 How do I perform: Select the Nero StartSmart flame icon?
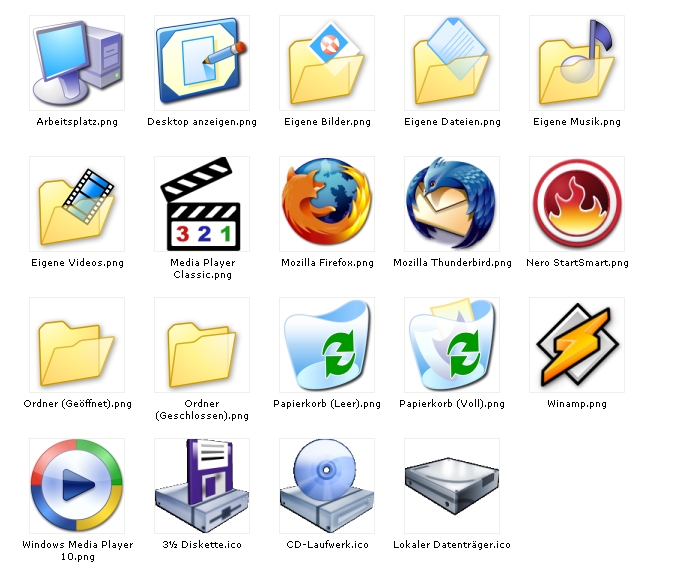(577, 204)
